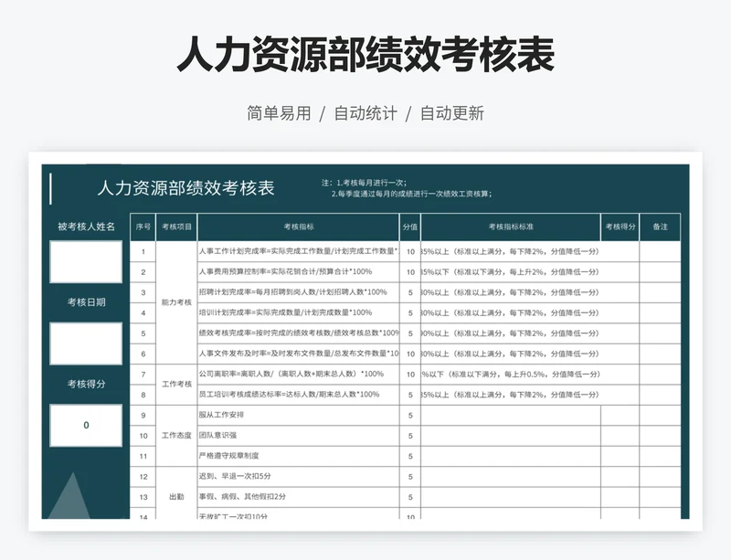Select the 序号 column header
The width and height of the screenshot is (731, 560).
click(x=143, y=227)
